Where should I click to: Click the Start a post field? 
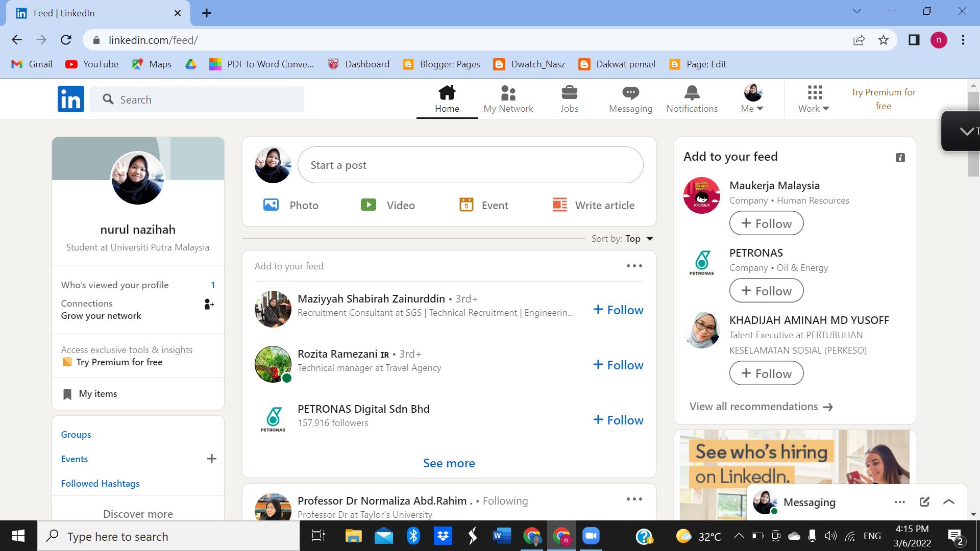click(x=470, y=165)
